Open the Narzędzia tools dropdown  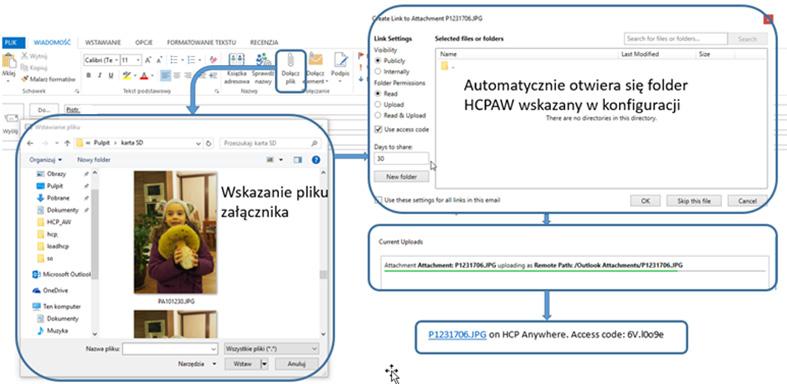197,363
